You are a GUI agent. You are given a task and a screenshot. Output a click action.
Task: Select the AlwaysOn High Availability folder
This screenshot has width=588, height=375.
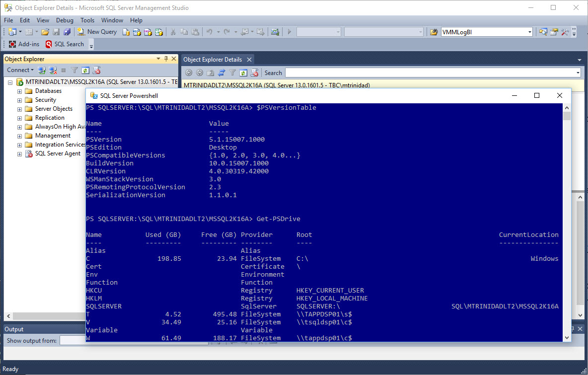(x=60, y=127)
